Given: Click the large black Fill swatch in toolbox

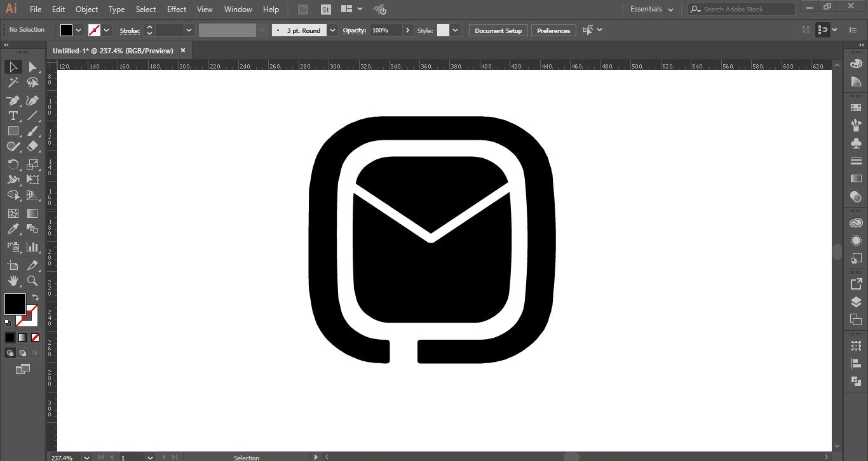Looking at the screenshot, I should (x=15, y=304).
